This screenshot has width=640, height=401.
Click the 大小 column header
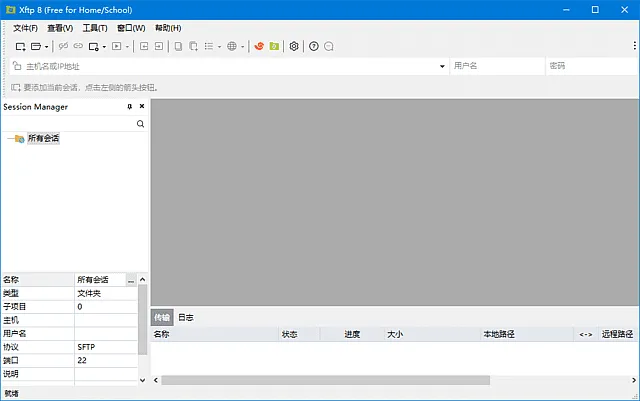pyautogui.click(x=432, y=334)
